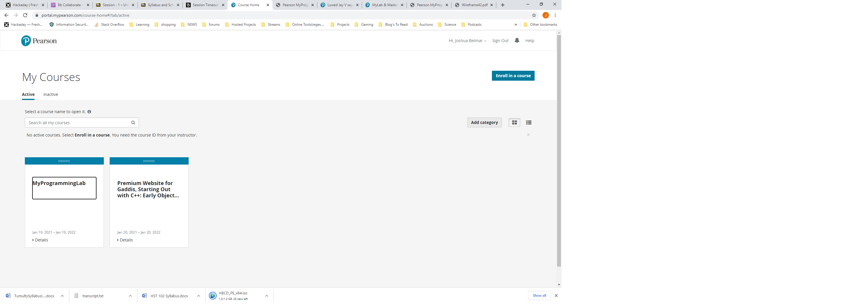Open options arrow for TumultySyllabus download
The width and height of the screenshot is (868, 304).
tap(62, 296)
